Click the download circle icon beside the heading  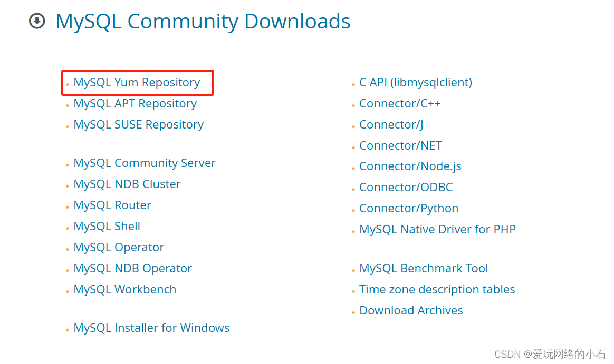pyautogui.click(x=37, y=21)
